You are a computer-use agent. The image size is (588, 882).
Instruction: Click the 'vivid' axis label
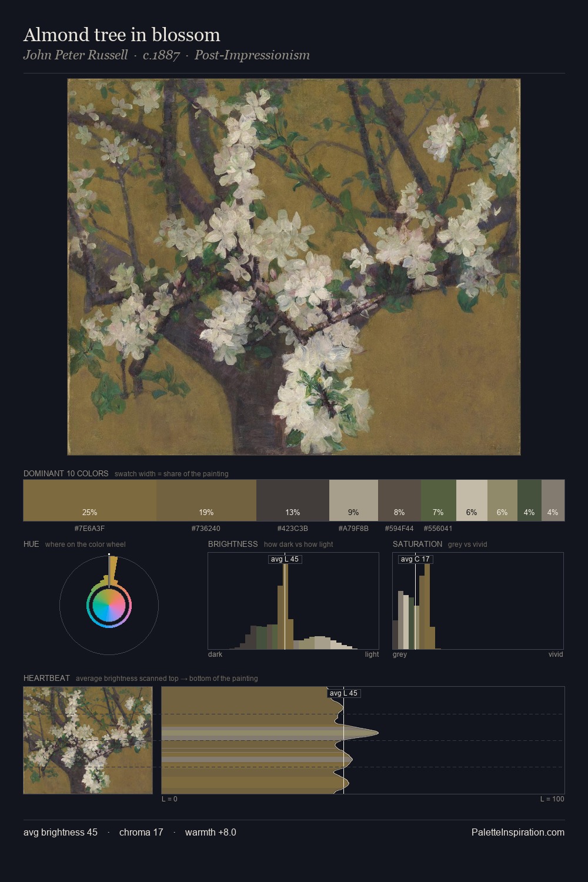click(556, 654)
